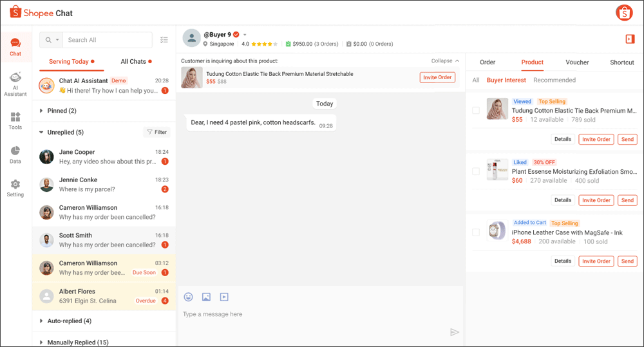Click Albert Flores's avatar
Screen dimensions: 644x347
(x=46, y=295)
